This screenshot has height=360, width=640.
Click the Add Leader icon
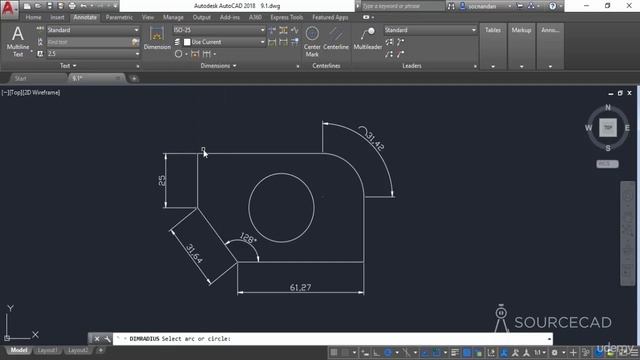pos(400,42)
